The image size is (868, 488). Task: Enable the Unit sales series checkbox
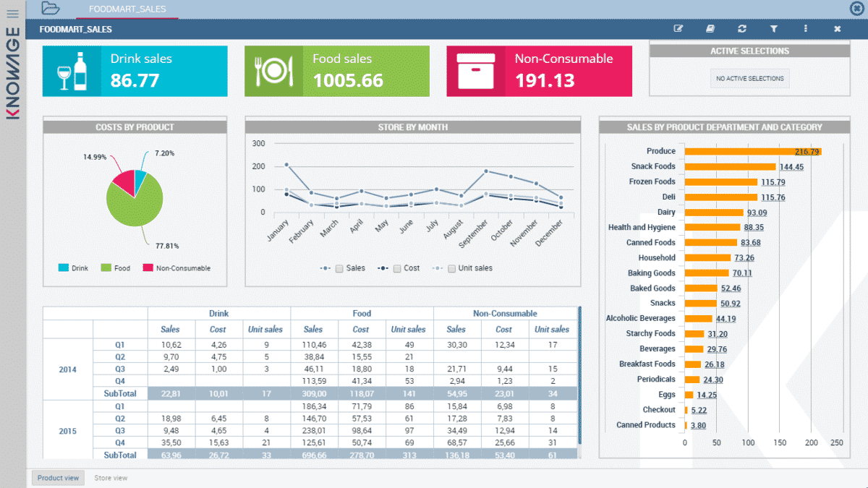[x=451, y=268]
